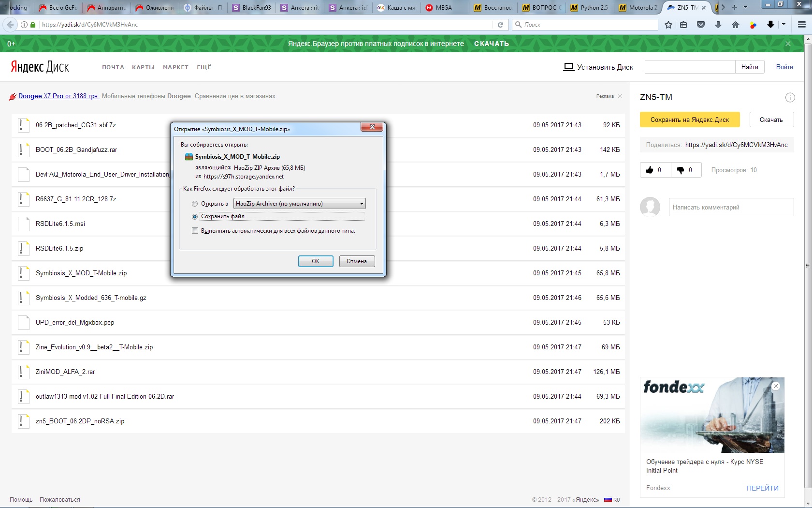Click the archive icon of ZiniMOD_ALFA_2.rar
Viewport: 812px width, 508px height.
23,372
